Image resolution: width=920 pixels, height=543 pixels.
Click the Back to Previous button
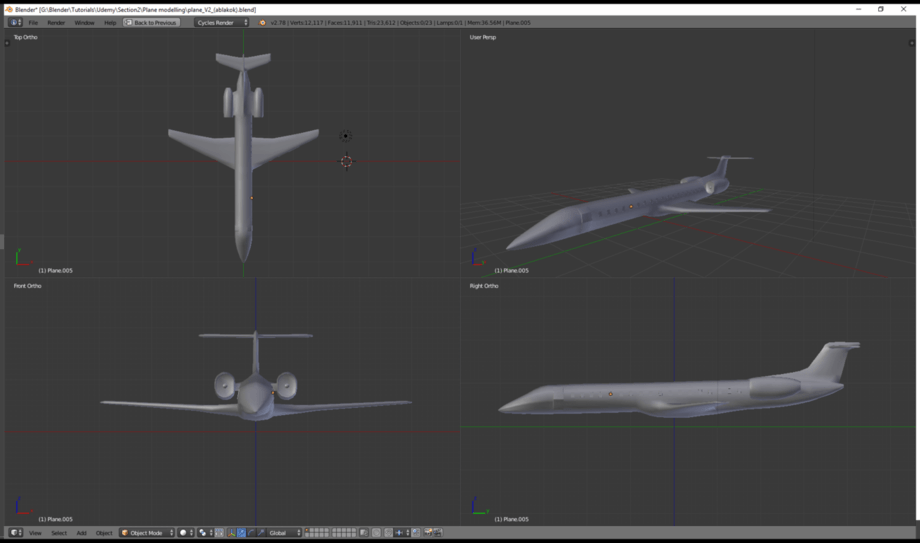pos(151,22)
